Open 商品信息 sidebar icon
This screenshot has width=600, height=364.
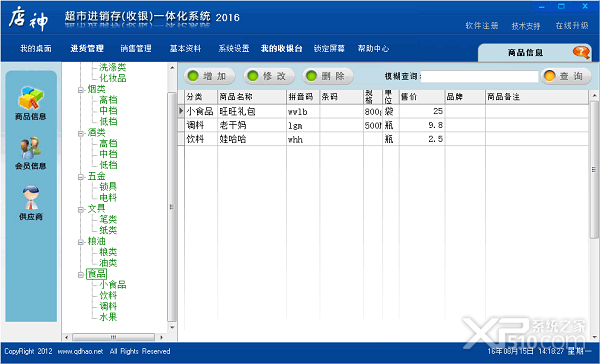click(x=31, y=104)
